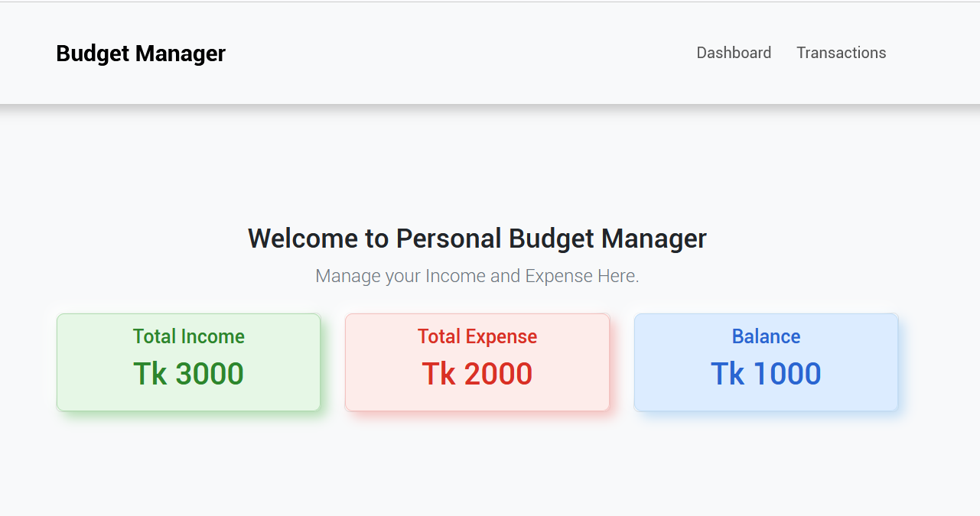Select the Tk 2000 expense amount
980x516 pixels.
(477, 374)
